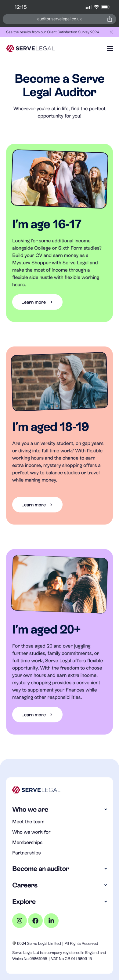Image resolution: width=119 pixels, height=980 pixels.
Task: Expand the Explore footer section
Action: [x=60, y=901]
